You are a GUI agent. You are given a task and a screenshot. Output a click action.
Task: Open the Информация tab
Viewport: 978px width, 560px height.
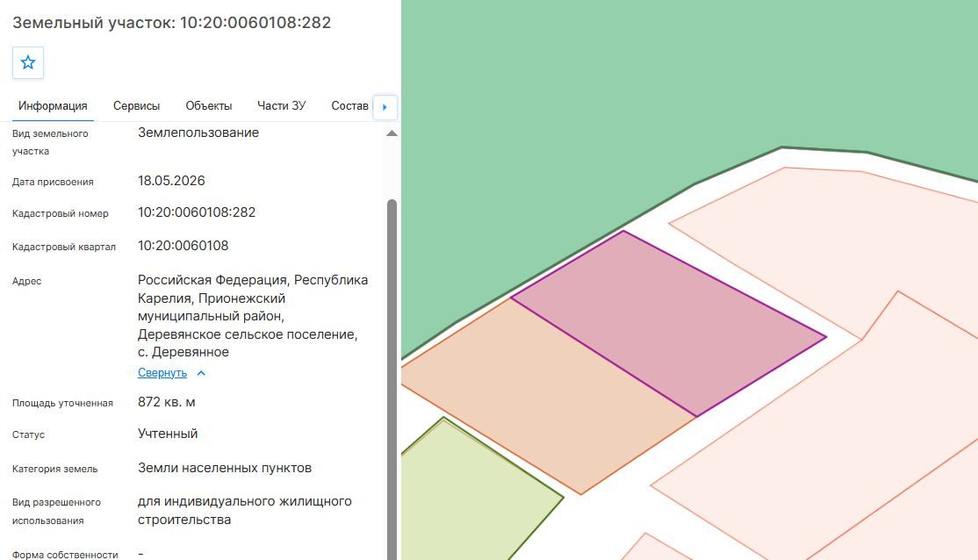[53, 106]
